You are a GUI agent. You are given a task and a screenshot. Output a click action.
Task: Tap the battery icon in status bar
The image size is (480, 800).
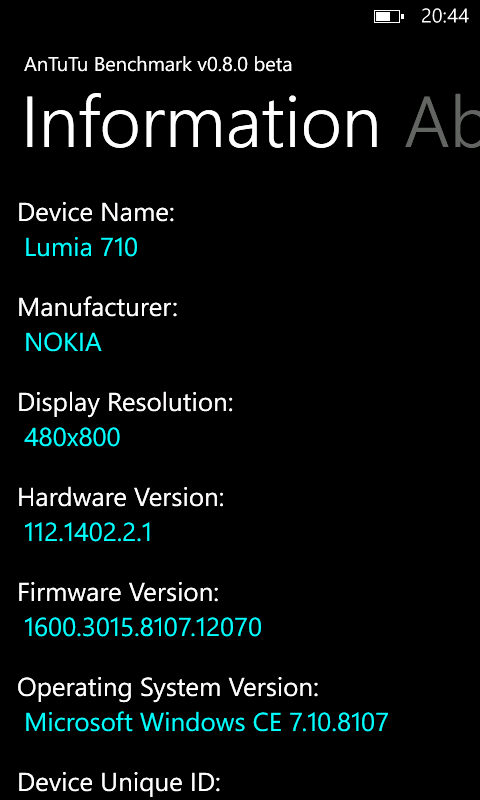(x=389, y=17)
